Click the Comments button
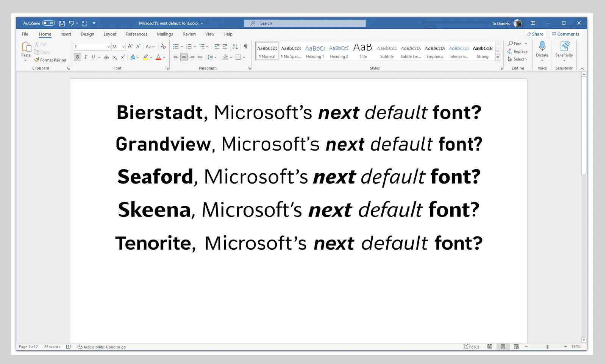 tap(566, 34)
